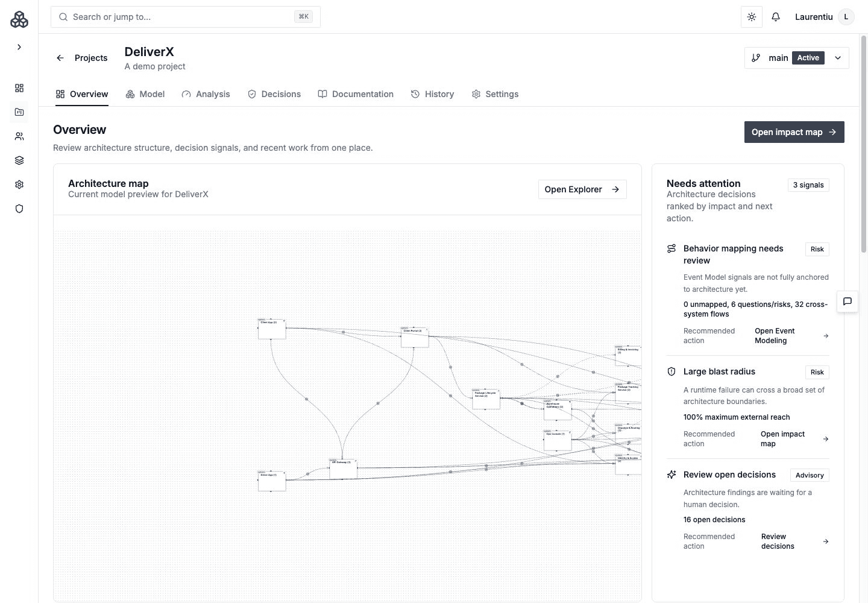Viewport: 868px width, 603px height.
Task: Select the Package Lifecycle Service node
Action: tap(486, 399)
